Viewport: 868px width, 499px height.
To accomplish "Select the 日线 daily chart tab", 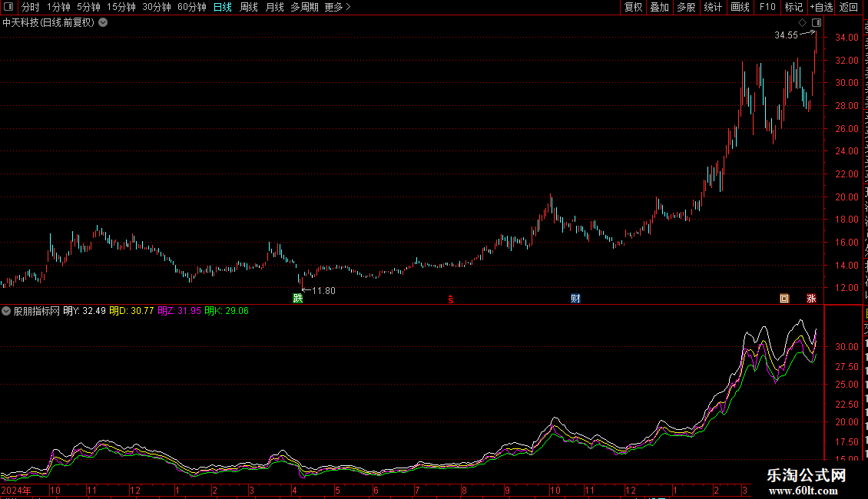I will tap(223, 7).
